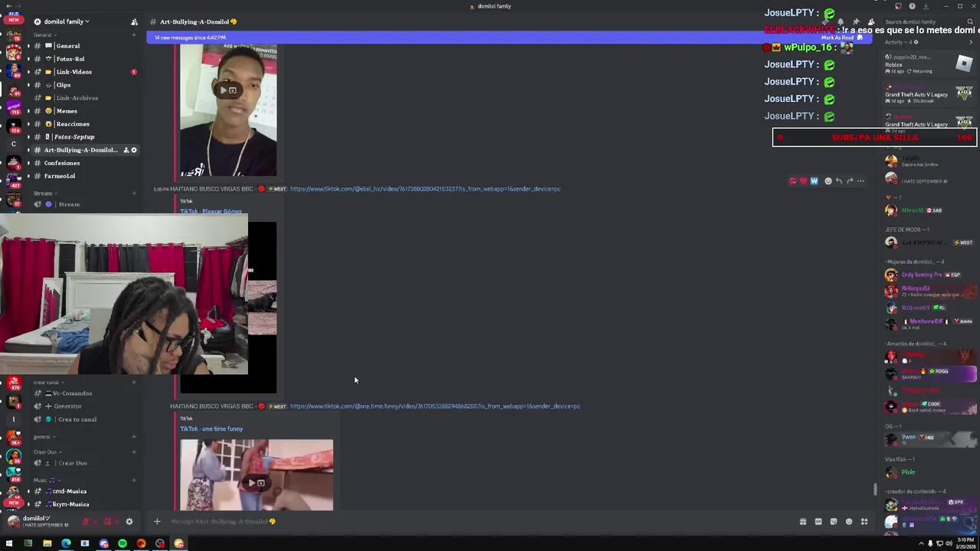The image size is (980, 551).
Task: Collapse the crear canal category
Action: (47, 383)
